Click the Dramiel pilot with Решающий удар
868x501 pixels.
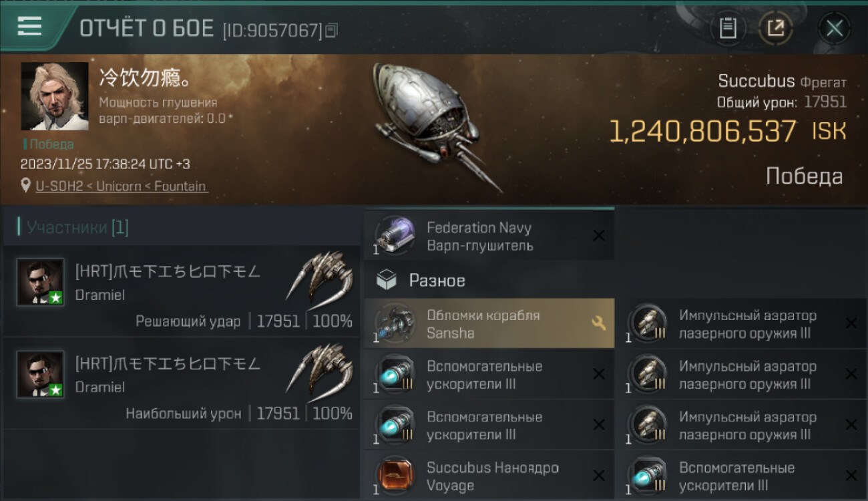[x=182, y=291]
